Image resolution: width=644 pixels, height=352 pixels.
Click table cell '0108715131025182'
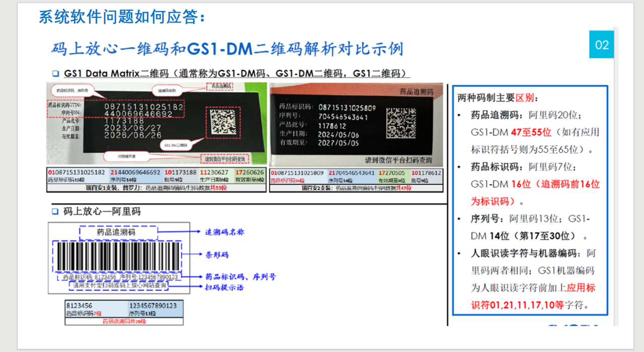[x=76, y=172]
